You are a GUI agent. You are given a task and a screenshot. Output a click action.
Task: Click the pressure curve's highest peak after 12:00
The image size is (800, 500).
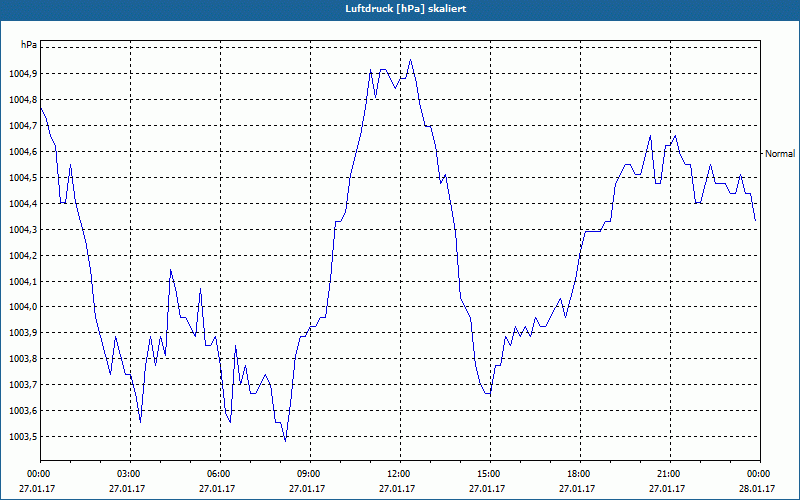410,60
